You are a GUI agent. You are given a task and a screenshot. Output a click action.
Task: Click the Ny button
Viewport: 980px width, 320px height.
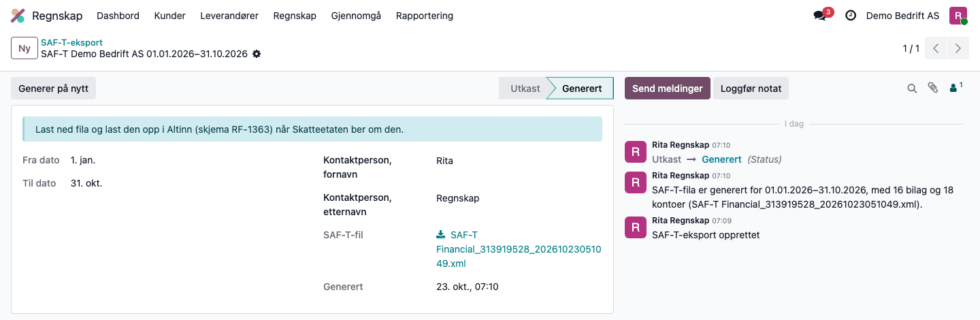pos(24,48)
